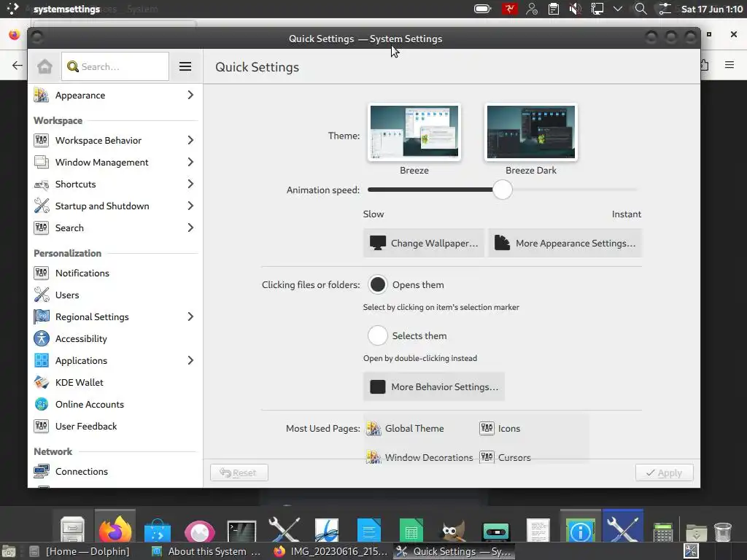This screenshot has height=560, width=747.
Task: Expand the Search row chevron
Action: (x=190, y=227)
